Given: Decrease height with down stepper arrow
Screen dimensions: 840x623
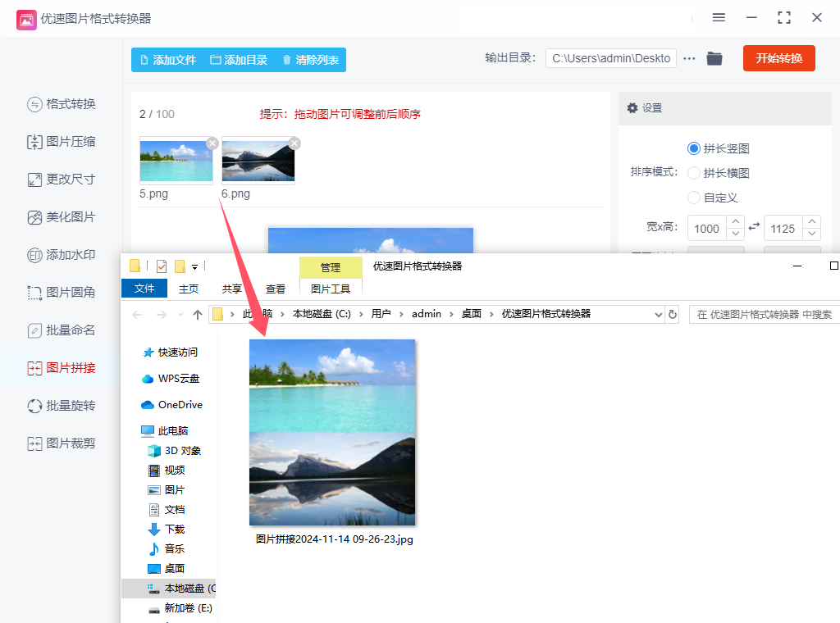Looking at the screenshot, I should [812, 234].
